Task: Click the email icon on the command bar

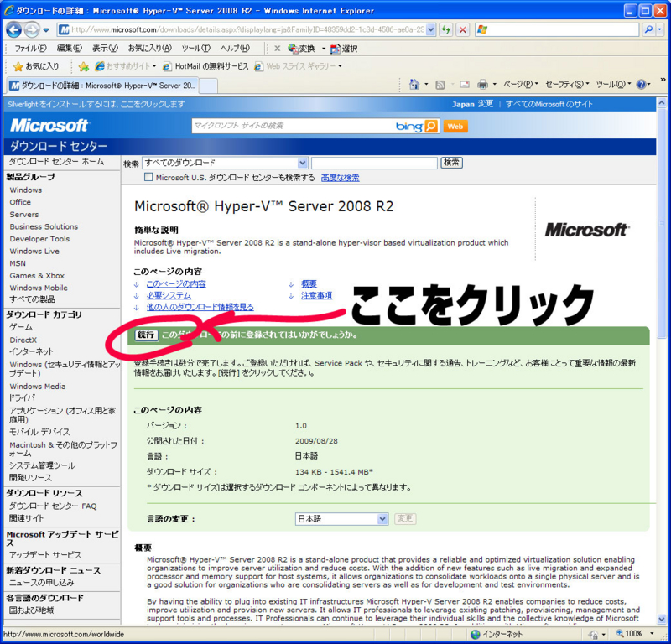Action: (465, 86)
